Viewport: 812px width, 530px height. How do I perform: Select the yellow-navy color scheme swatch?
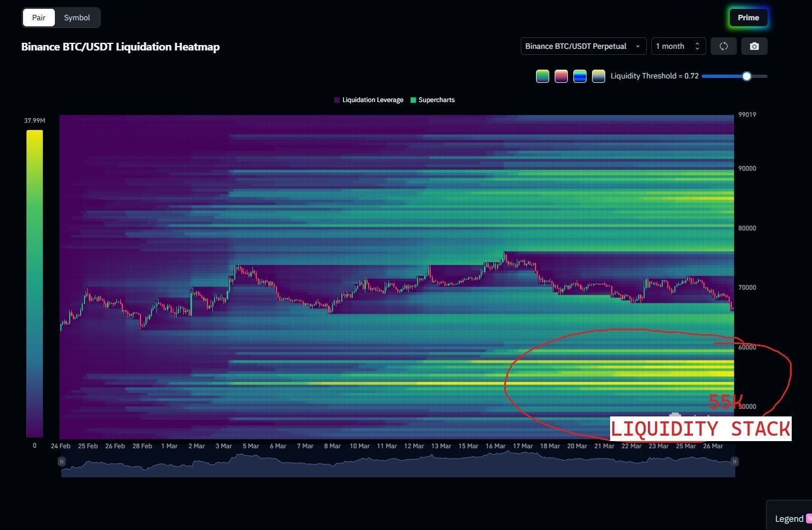click(x=599, y=76)
